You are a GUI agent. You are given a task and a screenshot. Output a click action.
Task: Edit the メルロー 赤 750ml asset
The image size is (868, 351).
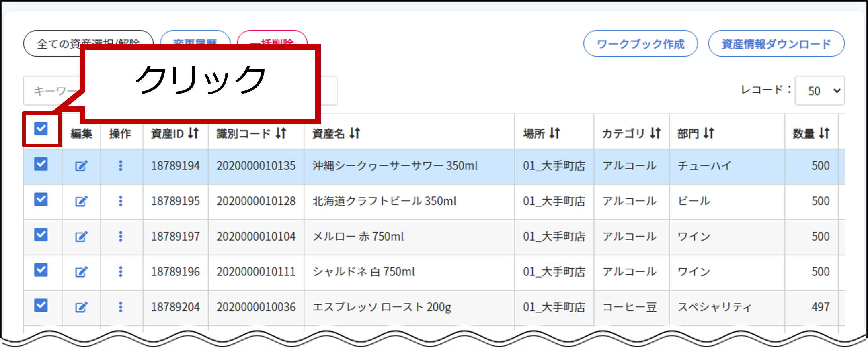(x=81, y=237)
